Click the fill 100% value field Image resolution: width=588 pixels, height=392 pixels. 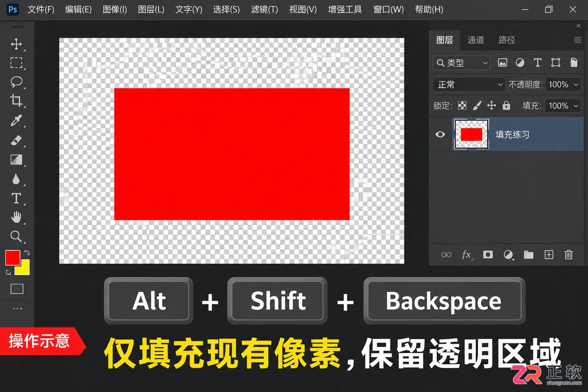click(x=559, y=106)
